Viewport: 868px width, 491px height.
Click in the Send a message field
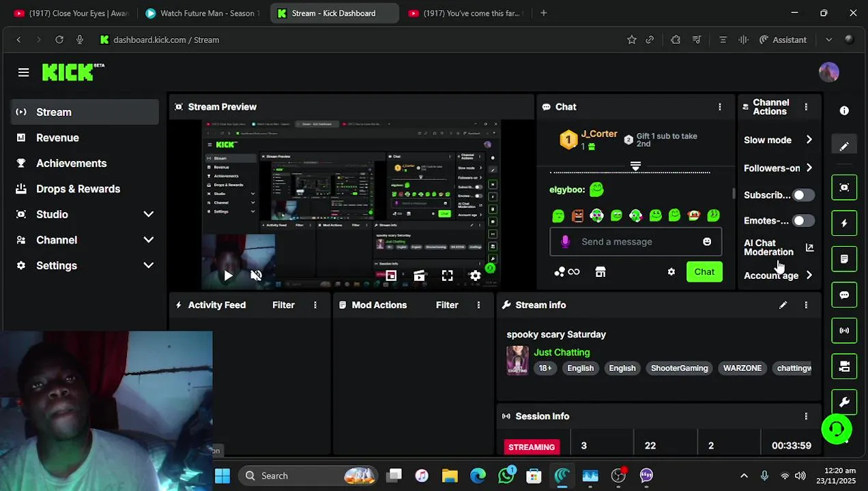click(635, 241)
